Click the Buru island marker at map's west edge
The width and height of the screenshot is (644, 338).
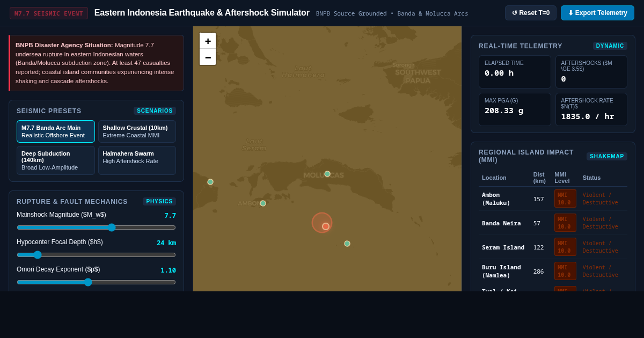(x=210, y=182)
